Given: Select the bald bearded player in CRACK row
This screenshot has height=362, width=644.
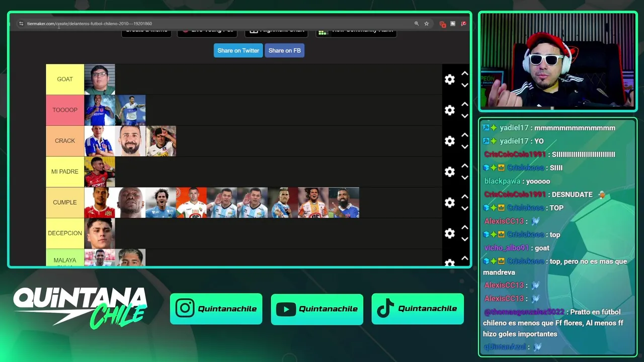Looking at the screenshot, I should 130,141.
